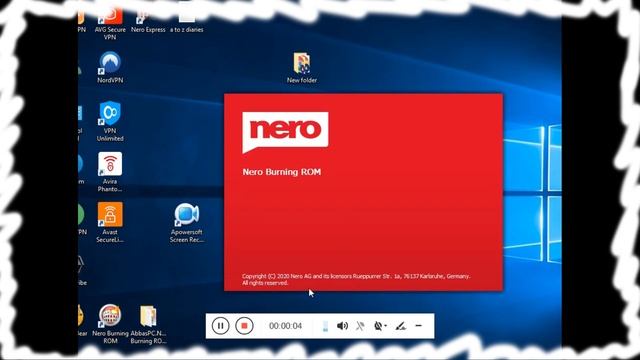Select the AbbasPC.N... Burning RO... folder icon
The image size is (640, 360).
click(148, 324)
